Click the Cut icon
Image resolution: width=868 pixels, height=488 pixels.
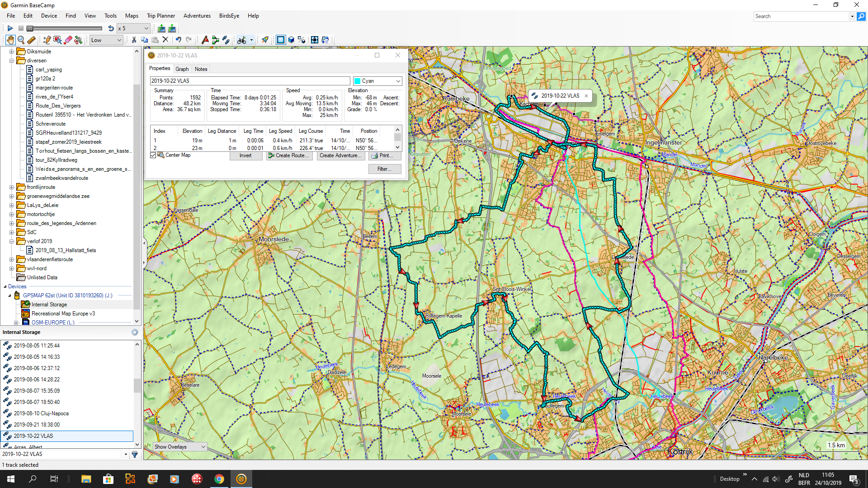pos(134,40)
